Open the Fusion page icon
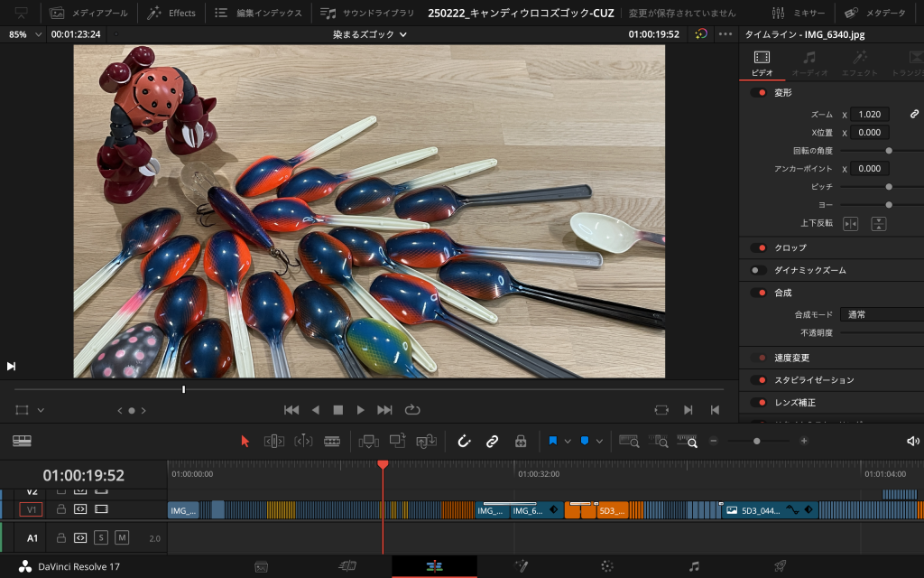 [521, 566]
